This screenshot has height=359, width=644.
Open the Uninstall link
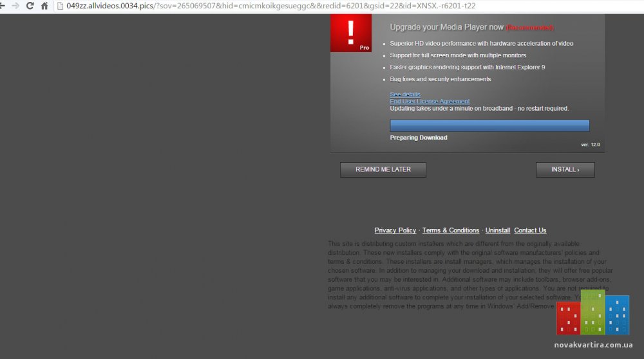(x=498, y=230)
